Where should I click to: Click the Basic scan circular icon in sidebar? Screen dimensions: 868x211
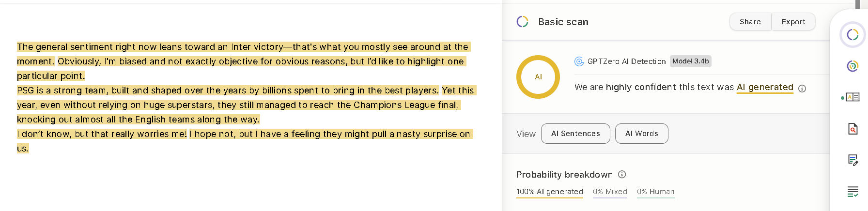[x=852, y=35]
